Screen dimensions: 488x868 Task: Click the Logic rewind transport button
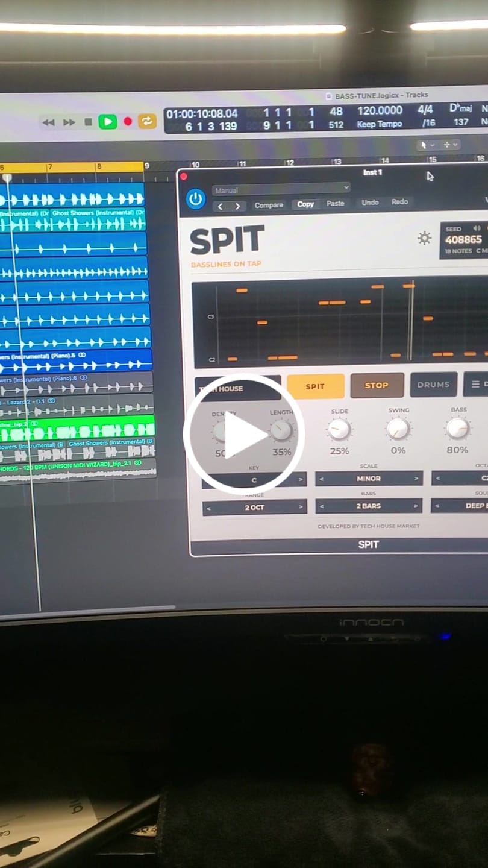48,122
